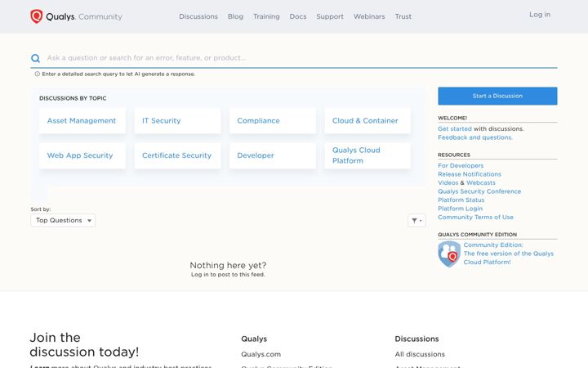Open Discussions in the top navigation
The height and width of the screenshot is (368, 588).
tap(198, 16)
